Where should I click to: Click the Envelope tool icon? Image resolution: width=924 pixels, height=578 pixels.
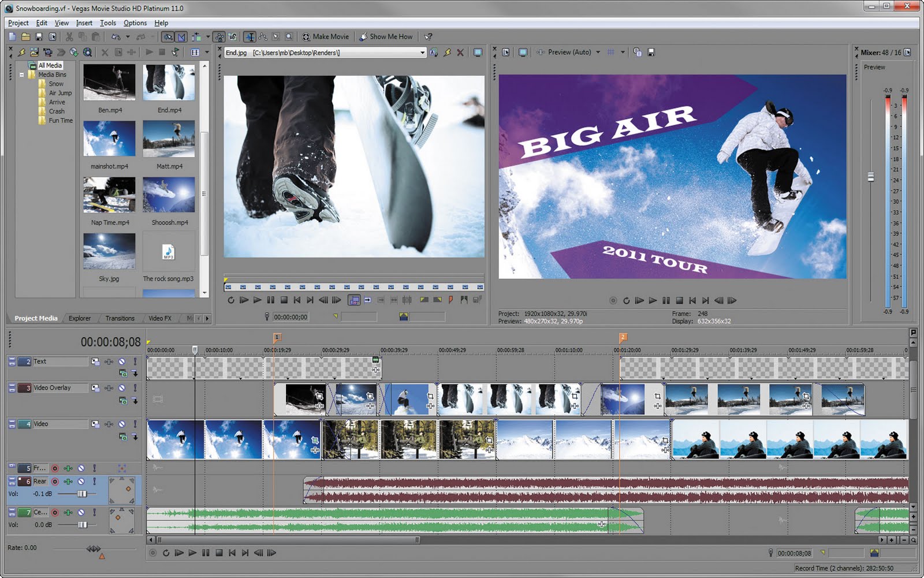(263, 36)
